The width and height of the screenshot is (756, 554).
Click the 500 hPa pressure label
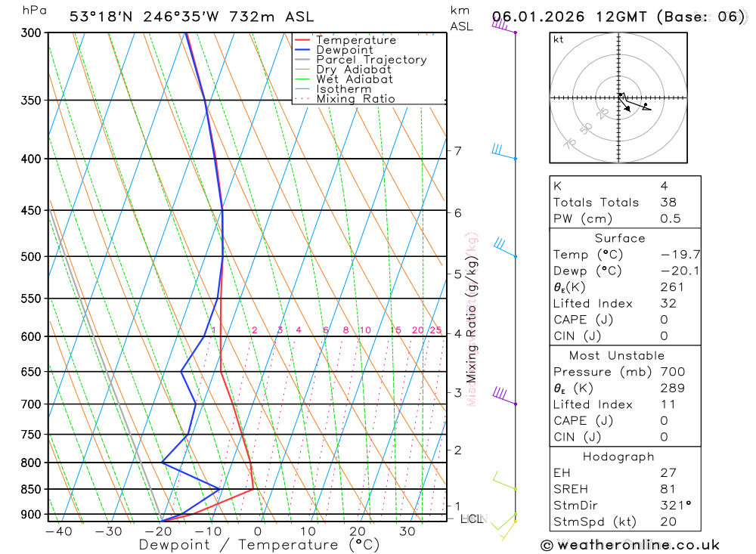point(31,257)
